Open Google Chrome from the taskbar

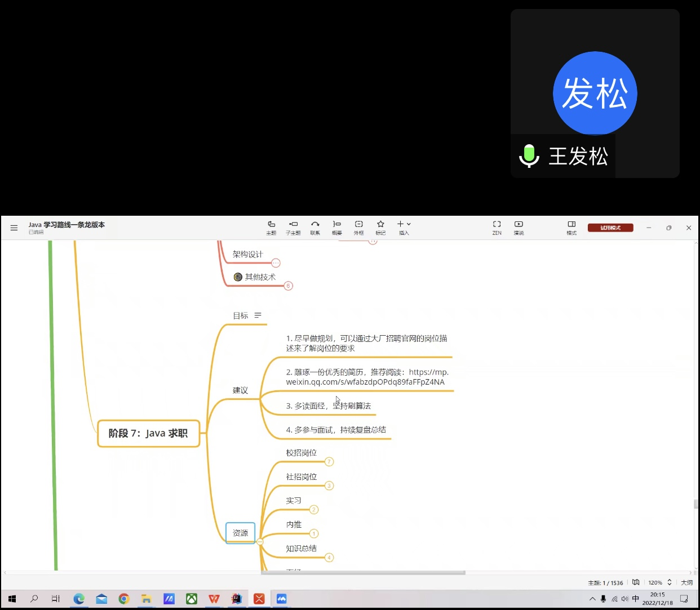tap(124, 599)
